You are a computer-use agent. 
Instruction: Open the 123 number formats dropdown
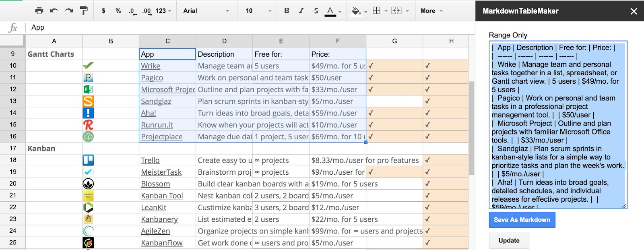point(163,11)
